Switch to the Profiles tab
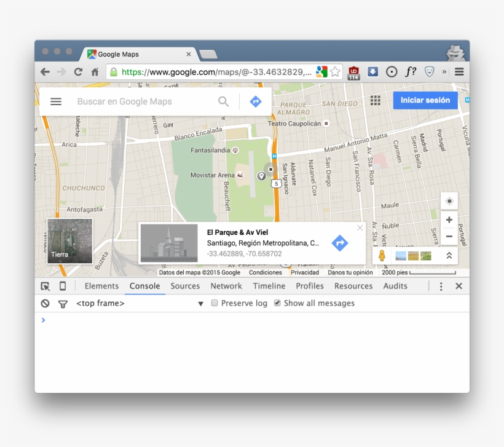 click(x=310, y=286)
